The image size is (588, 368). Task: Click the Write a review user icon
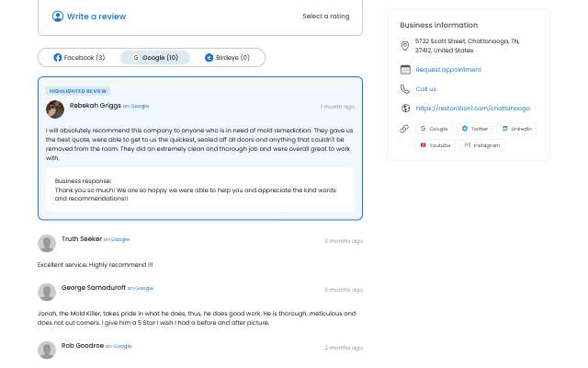pos(57,17)
